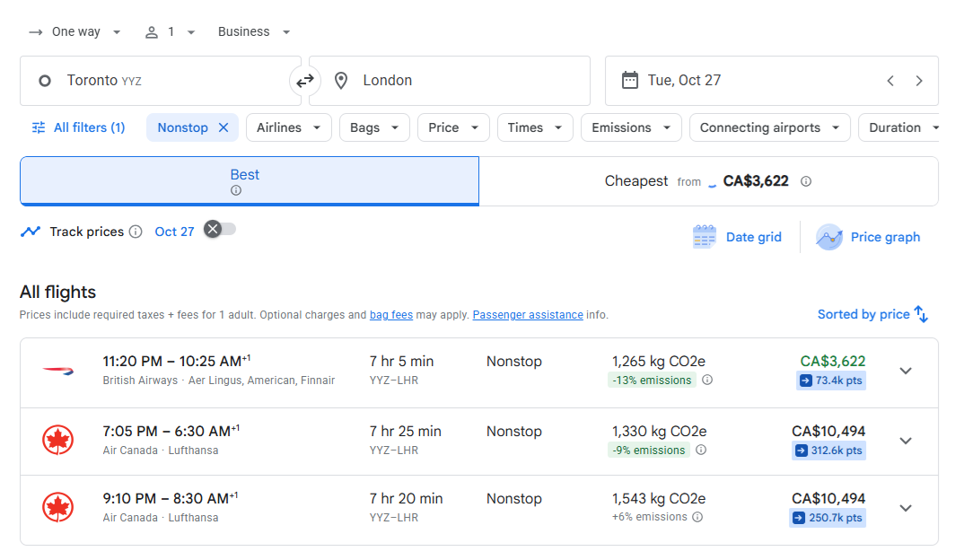955x560 pixels.
Task: Click the Toronto YYZ origin field
Action: [x=160, y=81]
